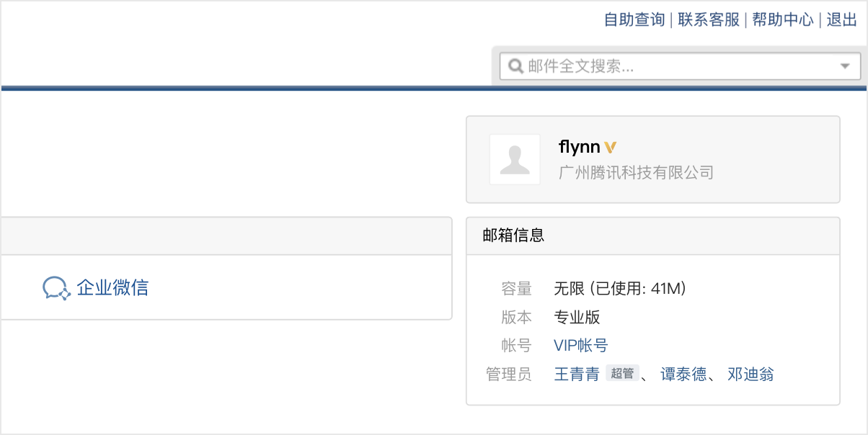
Task: Click 联系客服 to contact support
Action: click(707, 19)
